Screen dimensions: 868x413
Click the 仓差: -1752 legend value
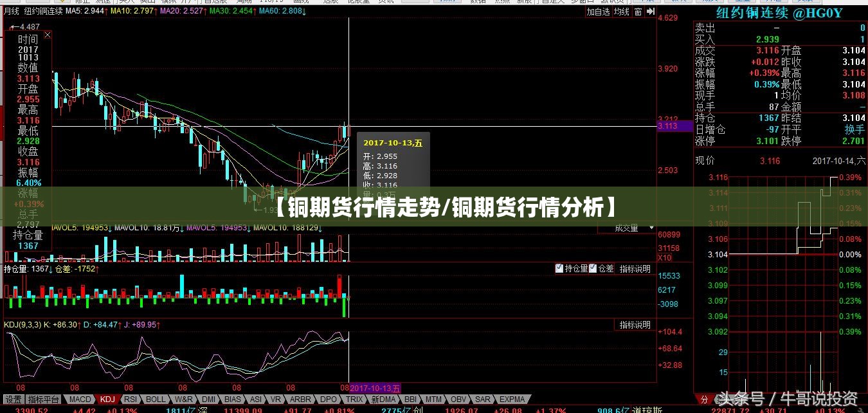[x=76, y=269]
